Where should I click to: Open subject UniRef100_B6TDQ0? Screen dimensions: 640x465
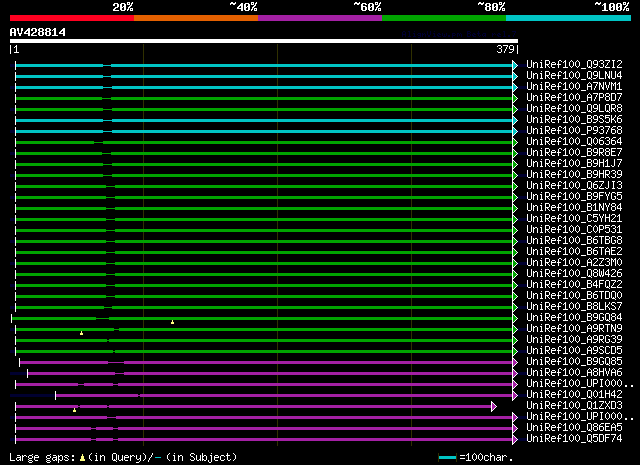574,296
